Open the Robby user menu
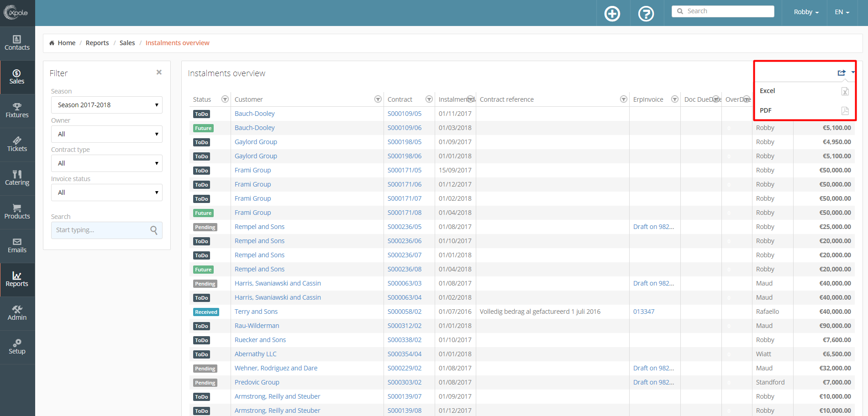 click(806, 12)
